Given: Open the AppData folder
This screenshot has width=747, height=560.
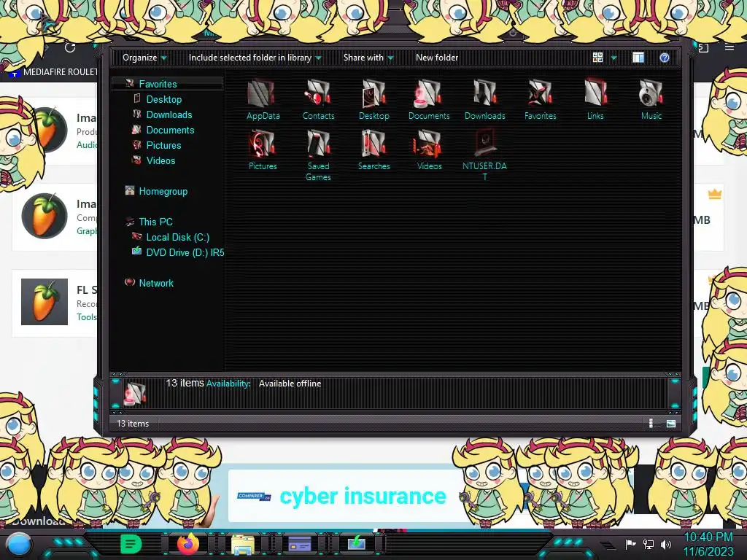Looking at the screenshot, I should click(x=263, y=99).
